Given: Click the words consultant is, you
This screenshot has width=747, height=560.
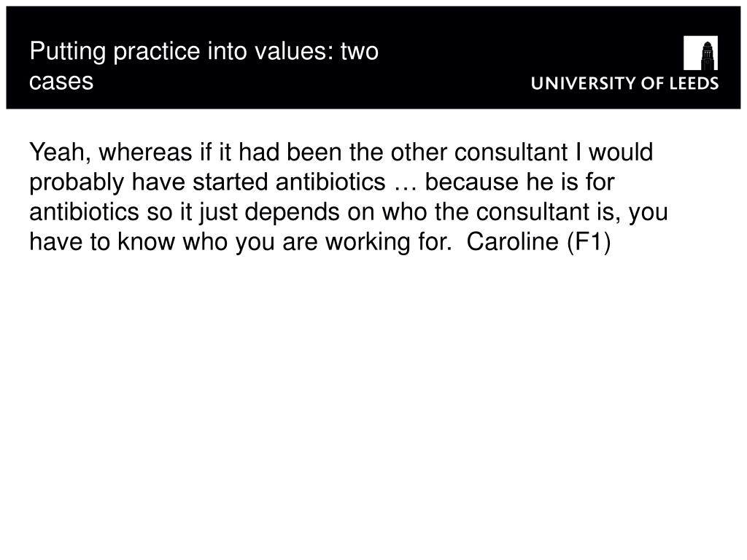Looking at the screenshot, I should (x=572, y=212).
